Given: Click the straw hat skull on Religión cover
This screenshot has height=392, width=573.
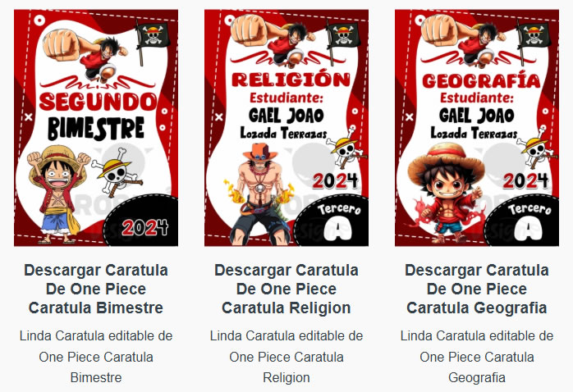Looking at the screenshot, I should 346,148.
